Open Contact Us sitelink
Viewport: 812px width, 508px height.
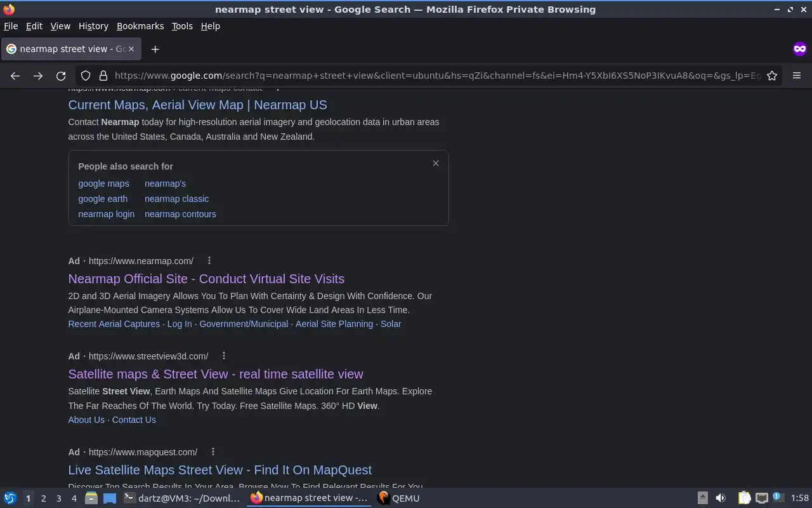134,420
